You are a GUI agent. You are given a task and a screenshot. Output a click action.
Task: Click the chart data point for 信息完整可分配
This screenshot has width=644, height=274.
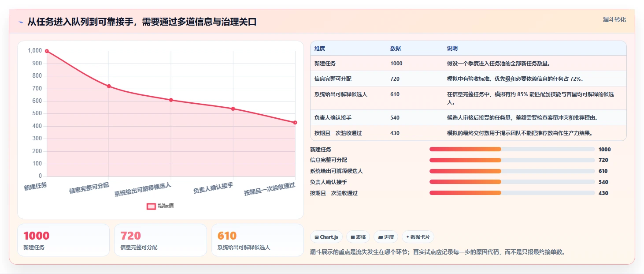[109, 86]
